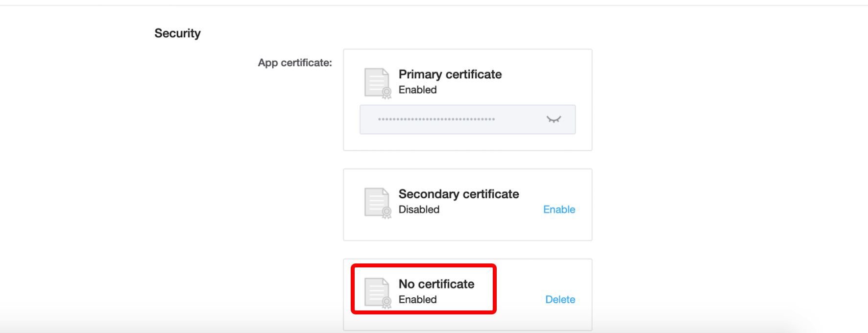This screenshot has width=868, height=333.
Task: Enable the Secondary certificate
Action: click(559, 210)
